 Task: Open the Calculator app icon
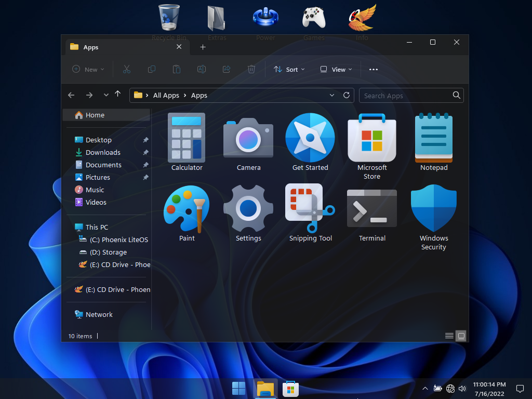pos(187,138)
